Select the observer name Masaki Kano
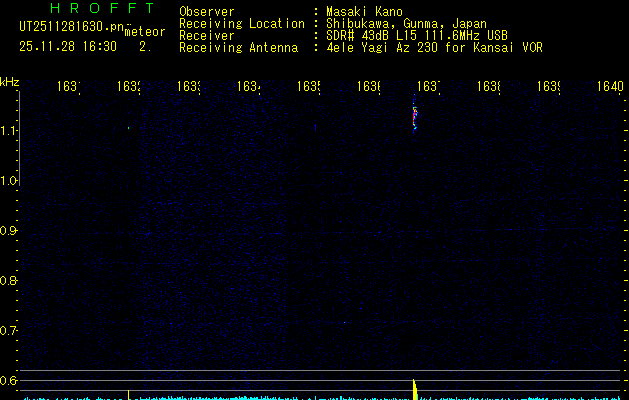Viewport: 629px width, 400px height. 364,12
